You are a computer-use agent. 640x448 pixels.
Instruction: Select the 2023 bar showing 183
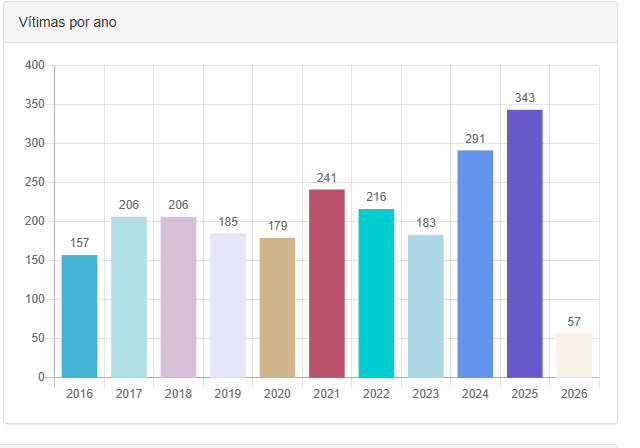426,306
